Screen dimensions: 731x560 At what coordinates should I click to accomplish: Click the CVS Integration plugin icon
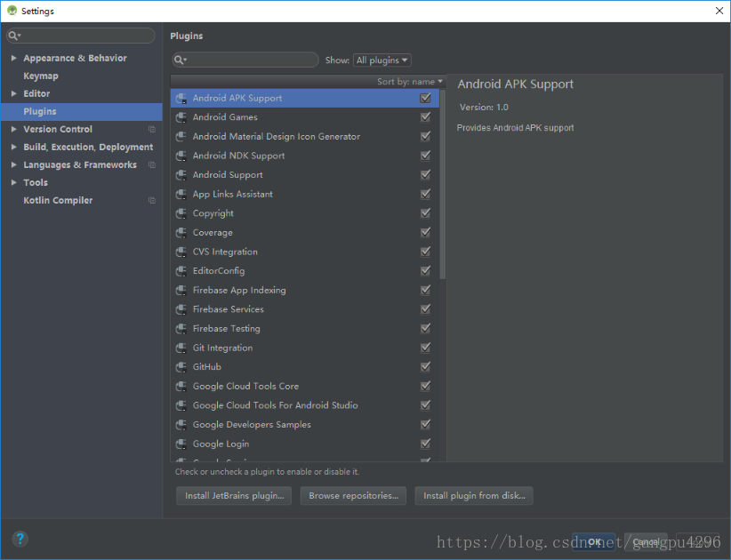click(x=181, y=252)
